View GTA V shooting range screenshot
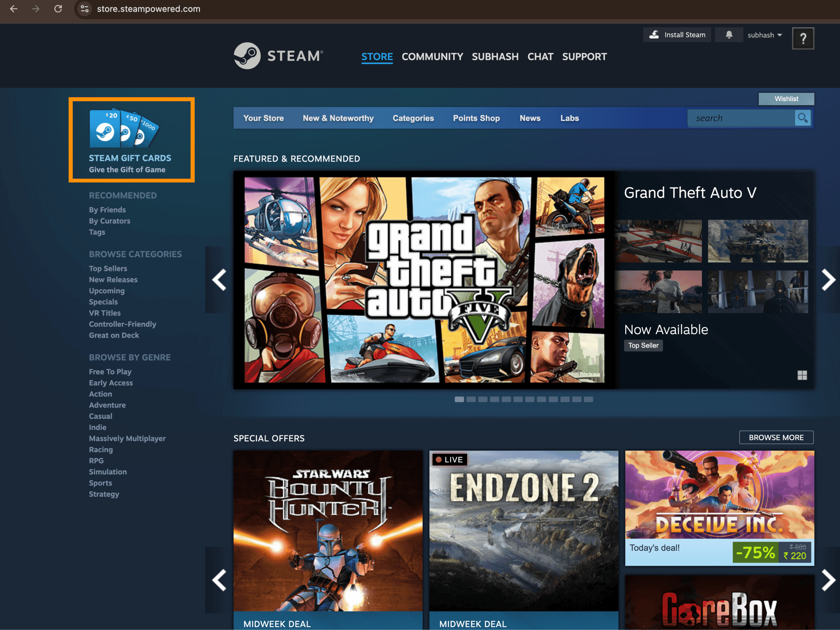 coord(758,292)
